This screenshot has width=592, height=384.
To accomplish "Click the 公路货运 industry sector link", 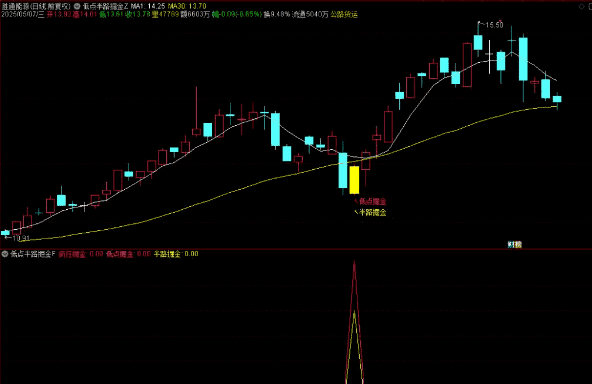I will [344, 14].
